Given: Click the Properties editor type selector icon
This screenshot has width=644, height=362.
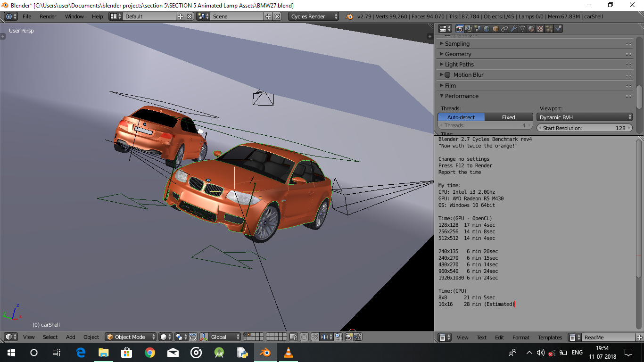Looking at the screenshot, I should pos(445,29).
